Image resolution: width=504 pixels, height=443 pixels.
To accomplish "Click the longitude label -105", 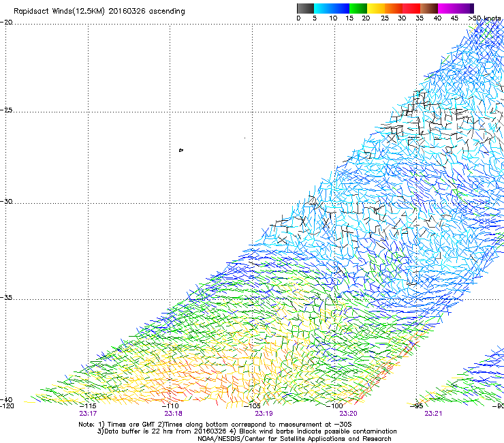I will tap(252, 406).
